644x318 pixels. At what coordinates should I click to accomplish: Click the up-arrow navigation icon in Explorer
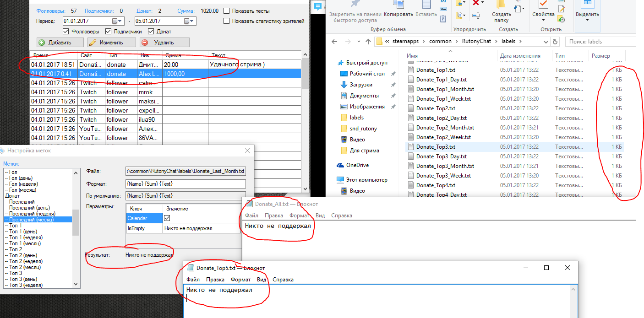368,41
